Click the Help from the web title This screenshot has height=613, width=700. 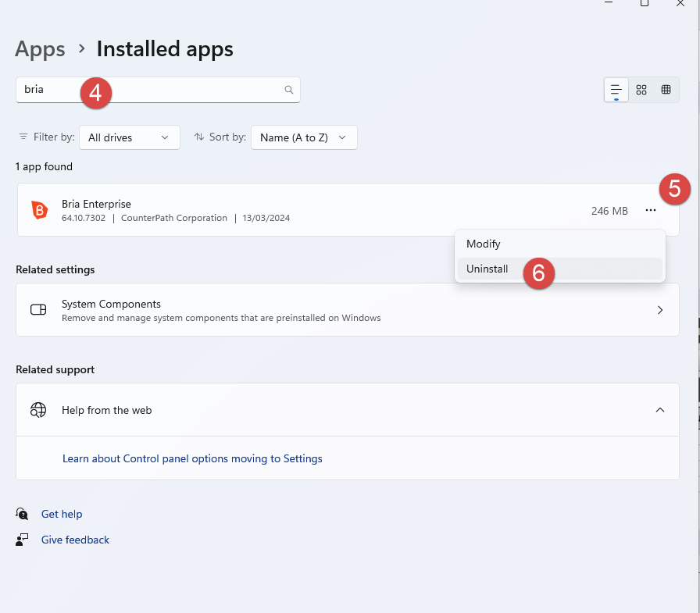coord(107,410)
